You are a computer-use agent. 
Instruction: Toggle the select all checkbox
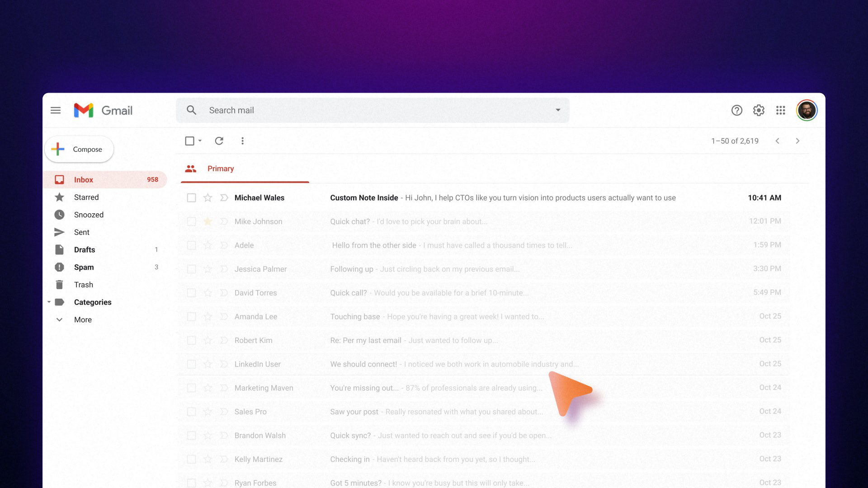pos(189,141)
